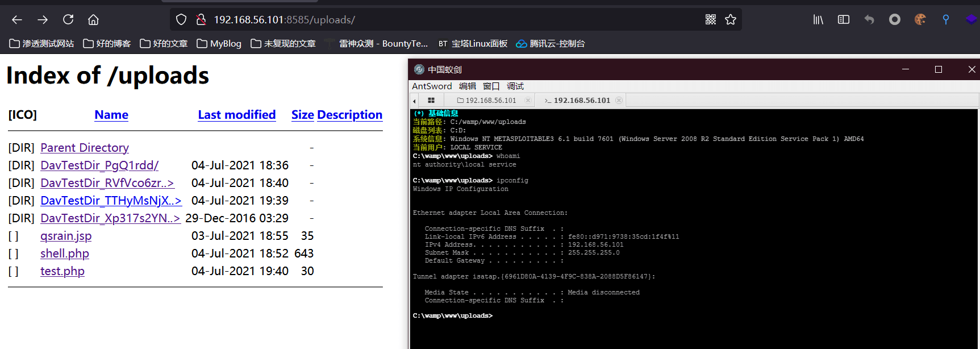Image resolution: width=980 pixels, height=349 pixels.
Task: Open the test.php file
Action: pos(62,271)
